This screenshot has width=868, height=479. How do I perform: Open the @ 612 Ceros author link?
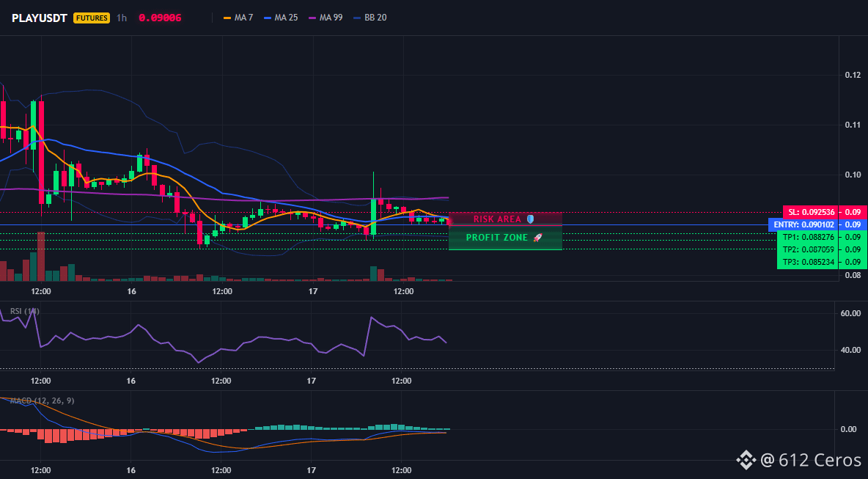point(810,460)
